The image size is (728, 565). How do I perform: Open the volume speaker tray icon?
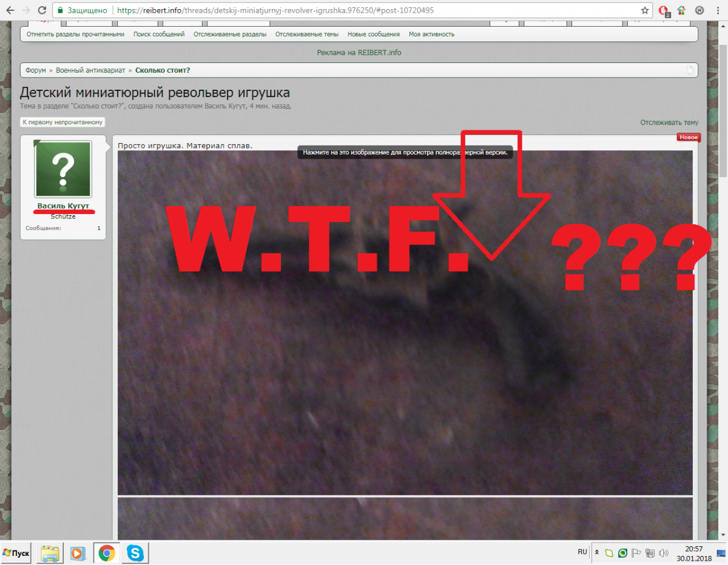click(x=664, y=553)
